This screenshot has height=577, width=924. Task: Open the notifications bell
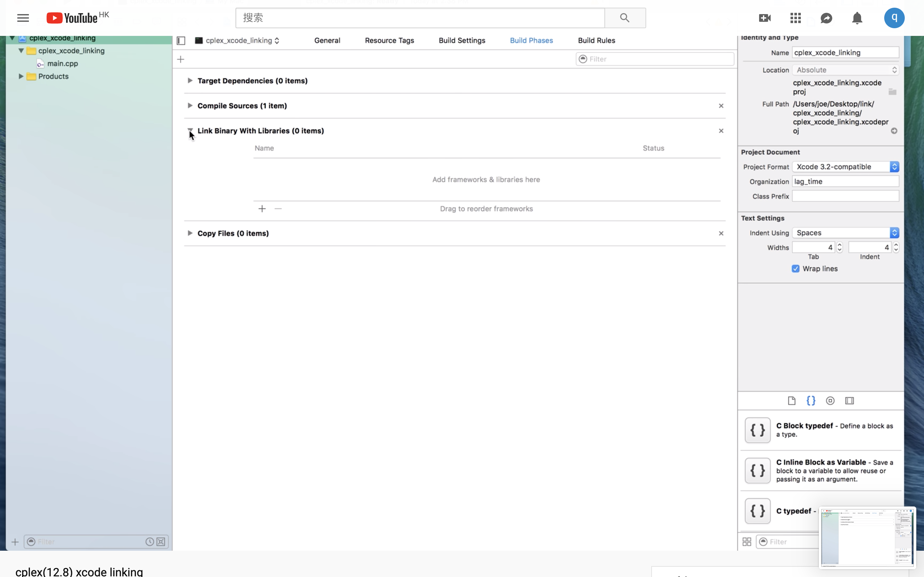pos(857,18)
